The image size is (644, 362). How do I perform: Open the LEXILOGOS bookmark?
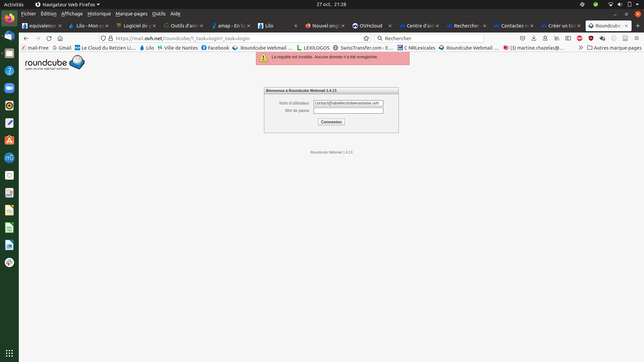[x=313, y=48]
